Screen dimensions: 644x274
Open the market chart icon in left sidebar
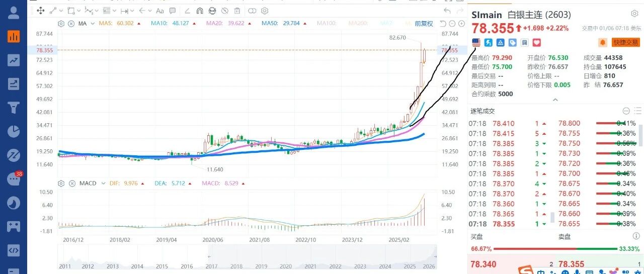(x=14, y=36)
